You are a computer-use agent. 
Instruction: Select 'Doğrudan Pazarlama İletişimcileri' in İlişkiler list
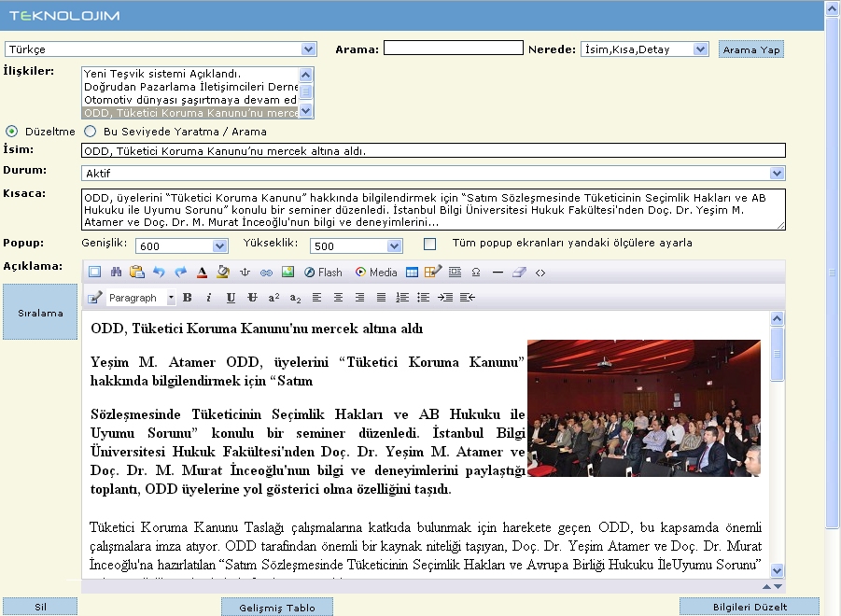[190, 87]
